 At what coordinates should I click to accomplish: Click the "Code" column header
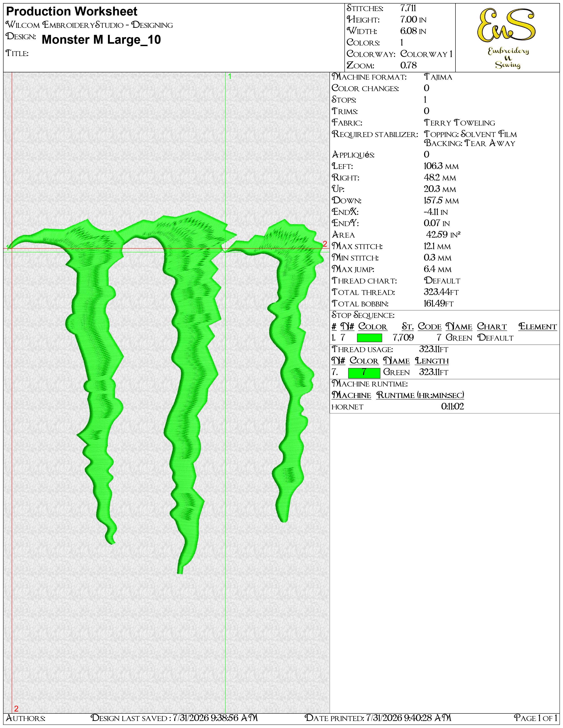pos(430,327)
